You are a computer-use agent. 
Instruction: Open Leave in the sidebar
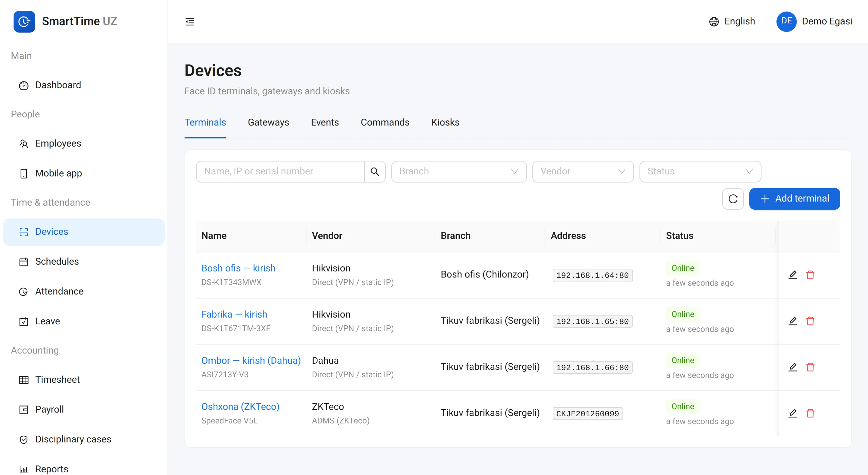(x=84, y=321)
